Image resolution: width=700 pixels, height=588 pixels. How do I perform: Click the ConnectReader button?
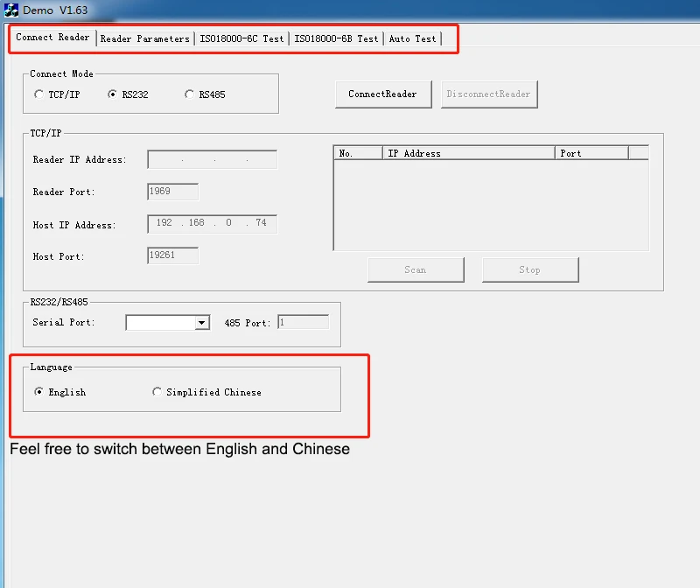pos(383,94)
